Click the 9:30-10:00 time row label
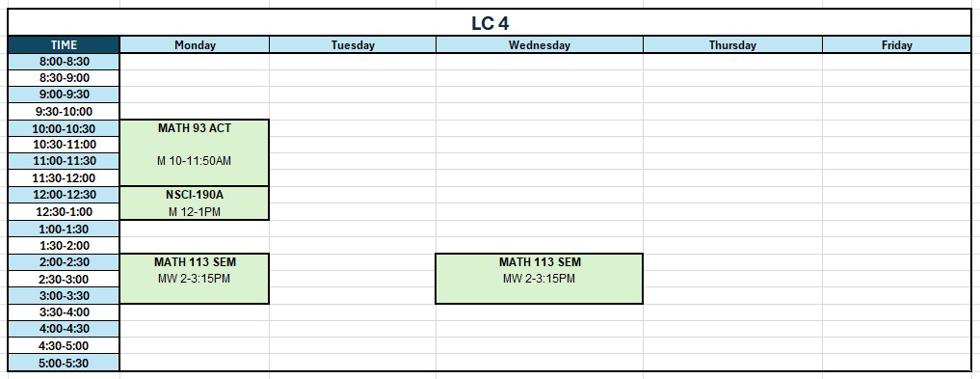980x379 pixels. (x=64, y=111)
